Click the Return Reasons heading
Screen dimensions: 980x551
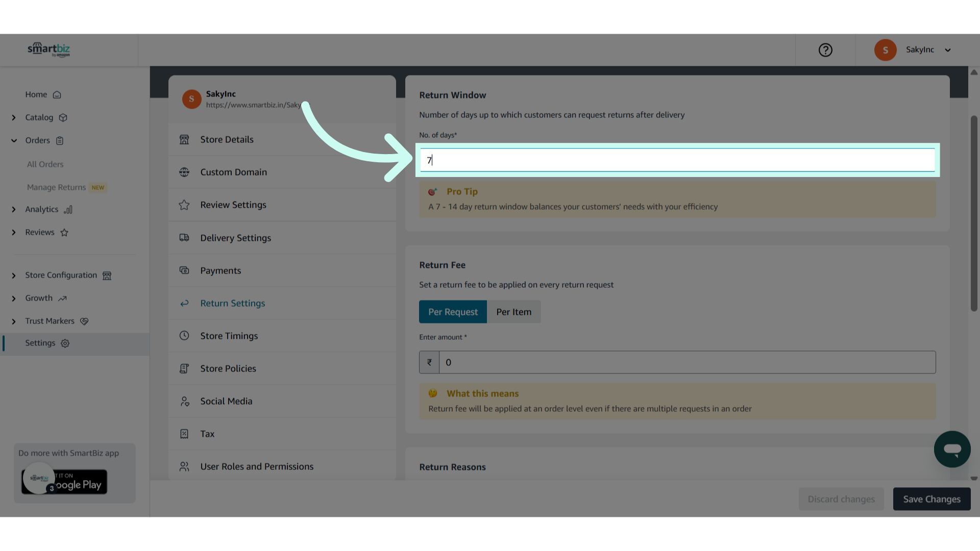pyautogui.click(x=452, y=467)
